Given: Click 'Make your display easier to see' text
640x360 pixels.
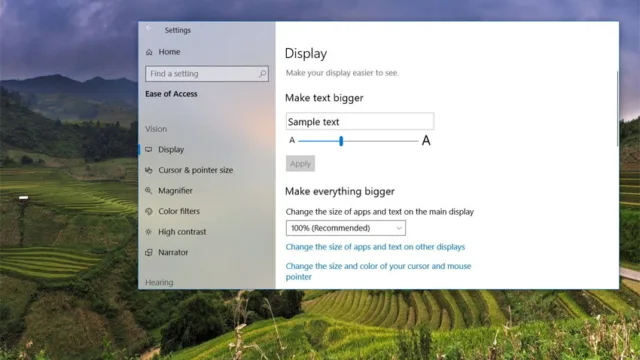Looking at the screenshot, I should 342,73.
